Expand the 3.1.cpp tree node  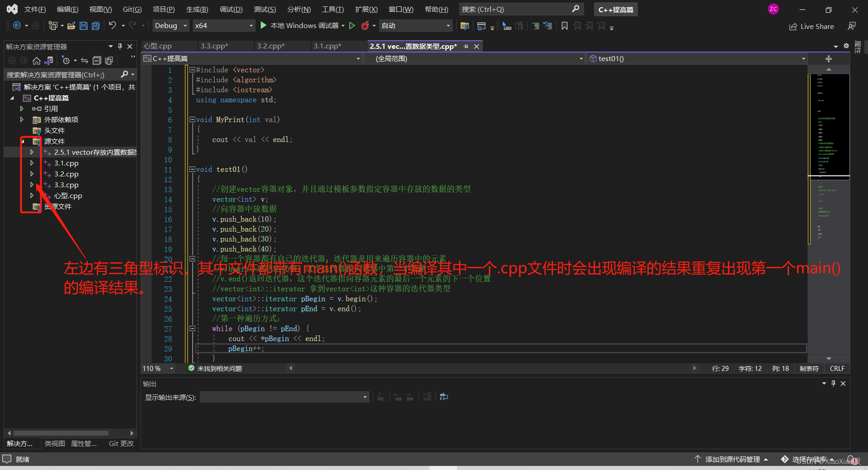pyautogui.click(x=31, y=163)
